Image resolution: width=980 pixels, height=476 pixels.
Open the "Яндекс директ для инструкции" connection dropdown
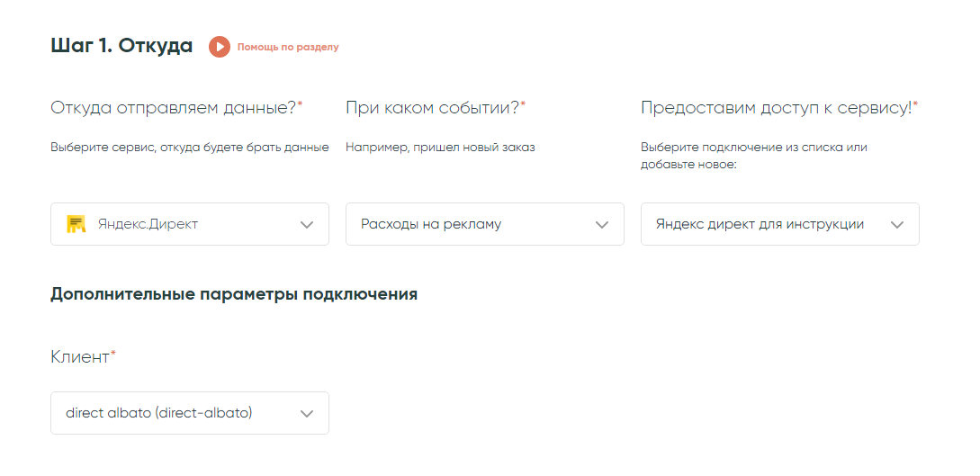[x=760, y=224]
